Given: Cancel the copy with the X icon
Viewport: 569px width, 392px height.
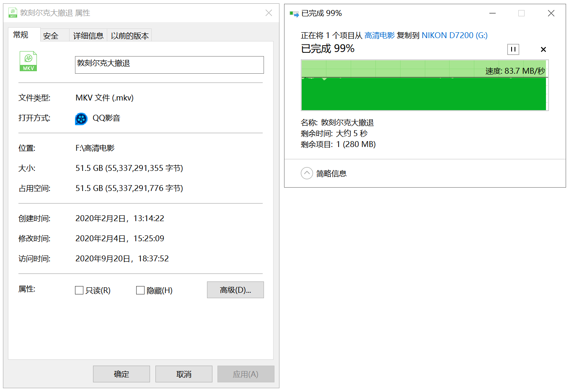Looking at the screenshot, I should coord(543,49).
